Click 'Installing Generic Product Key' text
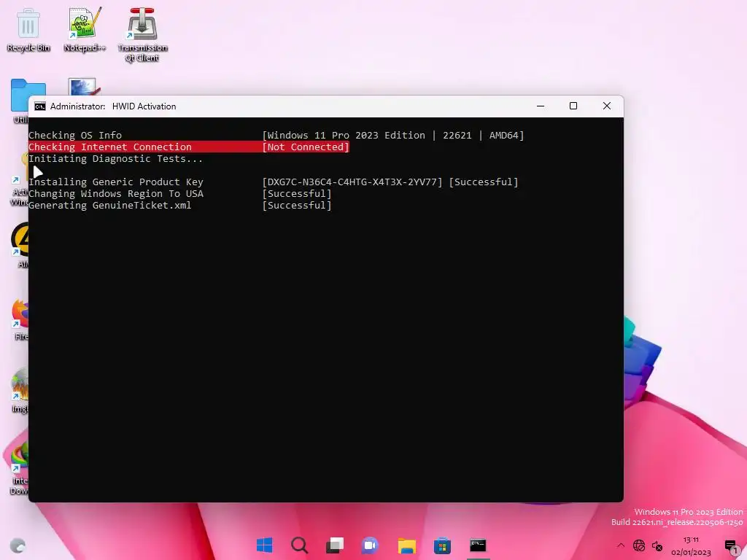The height and width of the screenshot is (560, 747). (116, 182)
